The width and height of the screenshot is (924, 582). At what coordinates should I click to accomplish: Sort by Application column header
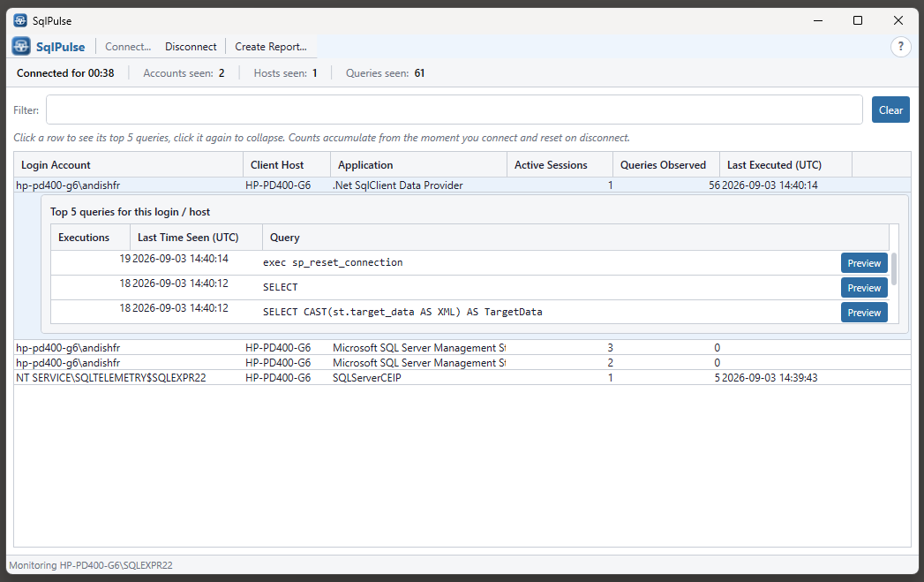pos(418,165)
